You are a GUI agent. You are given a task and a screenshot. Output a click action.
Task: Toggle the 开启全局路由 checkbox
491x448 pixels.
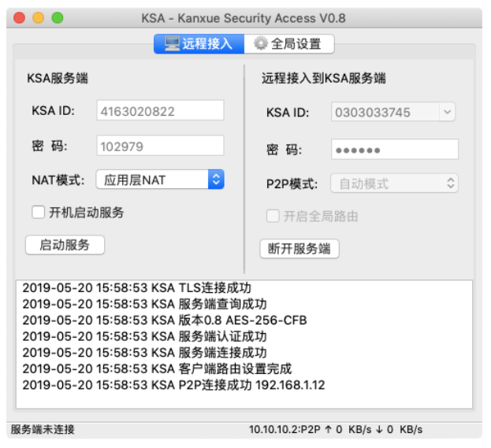point(273,216)
